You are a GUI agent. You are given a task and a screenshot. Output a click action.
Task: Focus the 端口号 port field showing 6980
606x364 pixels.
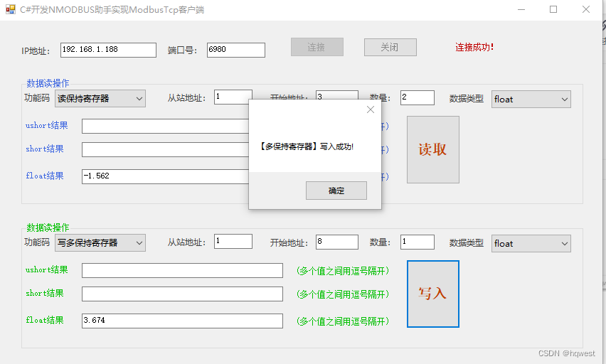coord(235,50)
